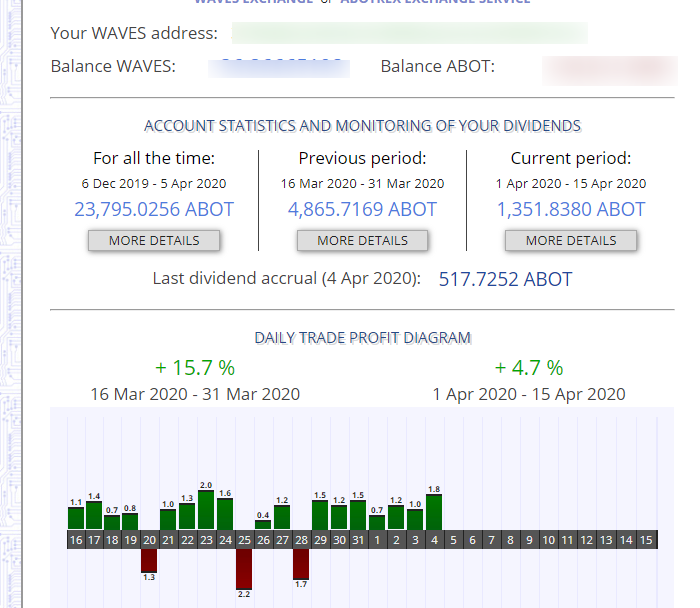Select the 23,795.0256 ABOT total value
The height and width of the screenshot is (608, 700).
tap(154, 209)
